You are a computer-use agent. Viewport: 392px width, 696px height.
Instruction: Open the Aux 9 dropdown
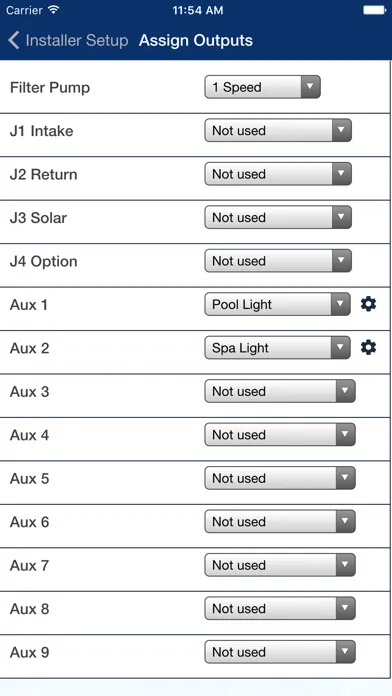280,652
